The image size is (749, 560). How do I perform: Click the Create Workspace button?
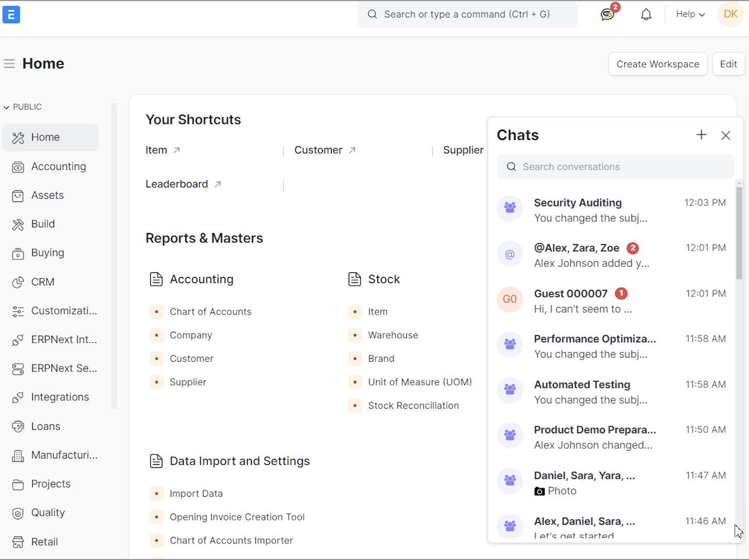658,64
